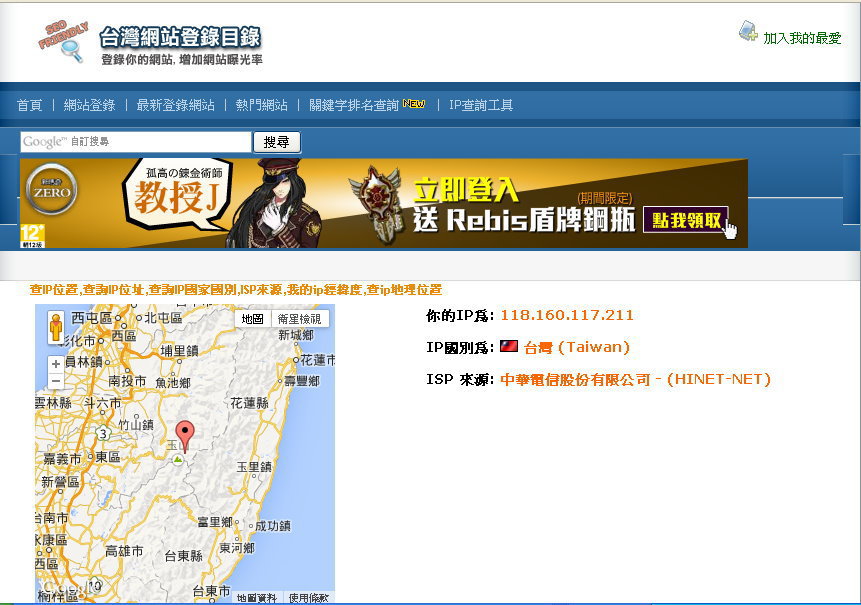This screenshot has width=861, height=605.
Task: Click 嘉義市 label on the map
Action: tap(62, 458)
